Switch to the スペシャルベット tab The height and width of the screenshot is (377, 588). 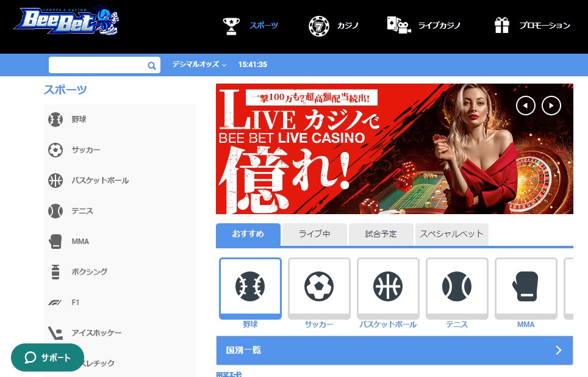pos(452,234)
